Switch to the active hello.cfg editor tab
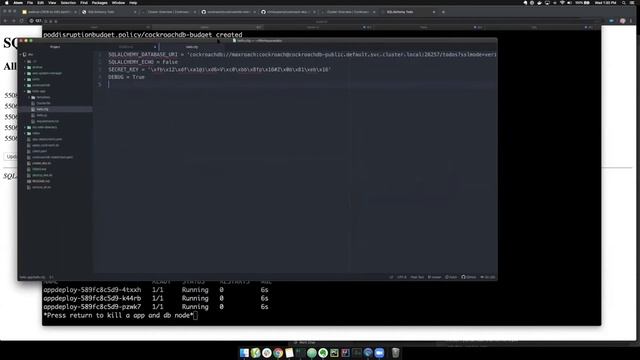Image resolution: width=640 pixels, height=360 pixels. point(192,47)
